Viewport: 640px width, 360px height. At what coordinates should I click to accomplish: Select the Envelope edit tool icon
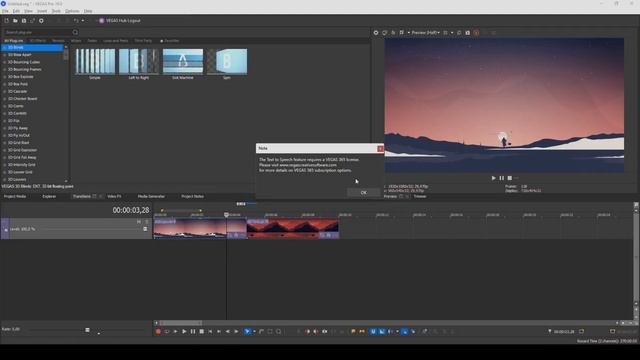[x=262, y=331]
